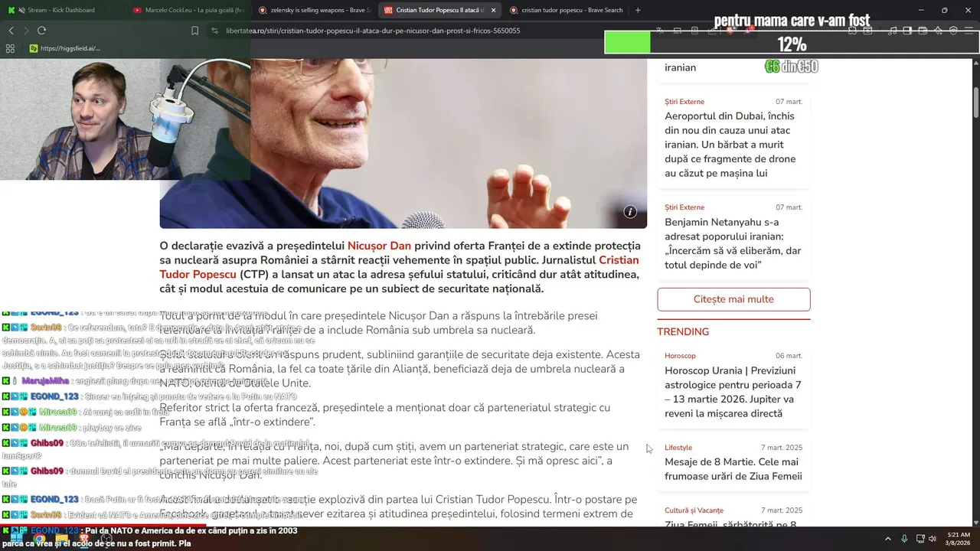Click the Știri Externe label above Dubai article
The height and width of the screenshot is (551, 980).
pyautogui.click(x=684, y=102)
